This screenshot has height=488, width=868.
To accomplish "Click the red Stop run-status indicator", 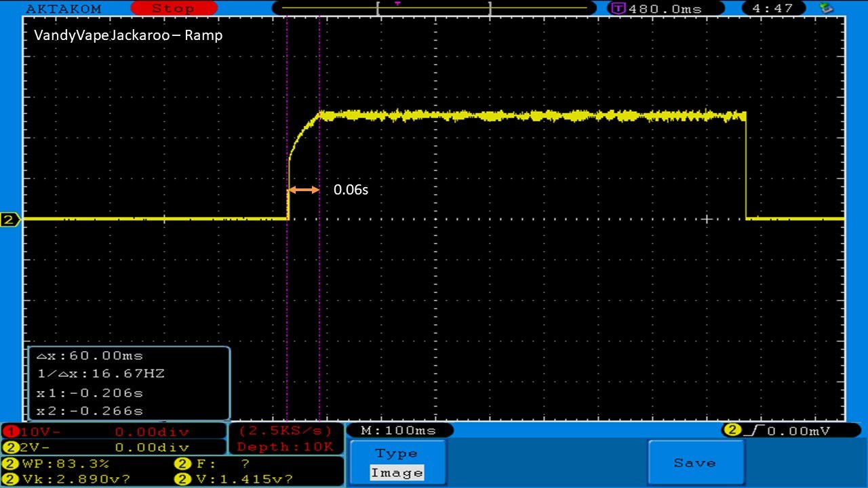I will 172,9.
